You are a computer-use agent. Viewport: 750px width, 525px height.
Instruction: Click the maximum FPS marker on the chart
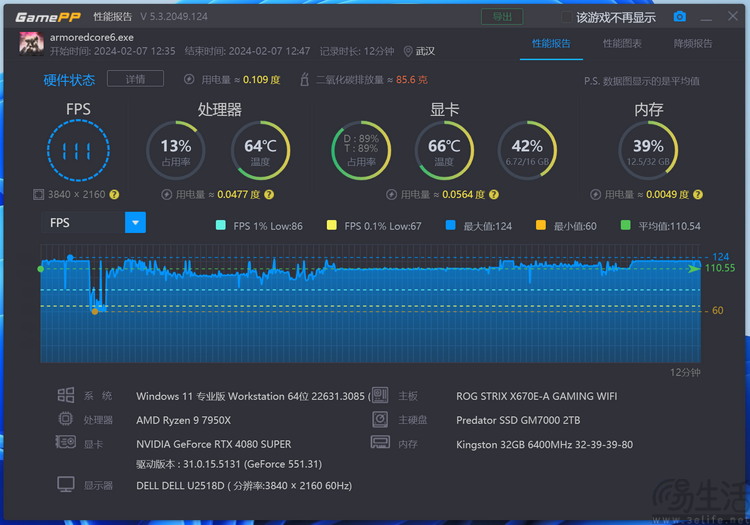click(70, 258)
